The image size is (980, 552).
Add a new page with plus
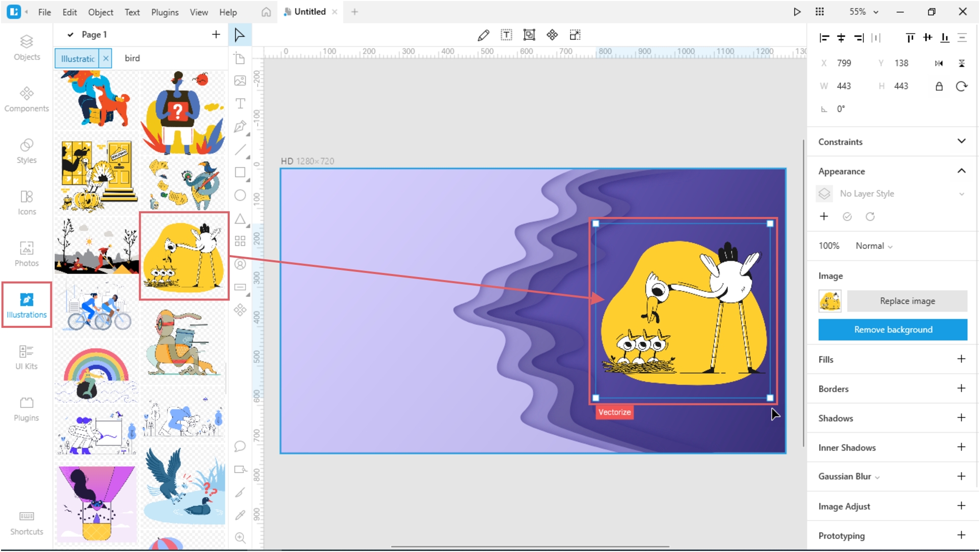pyautogui.click(x=216, y=35)
